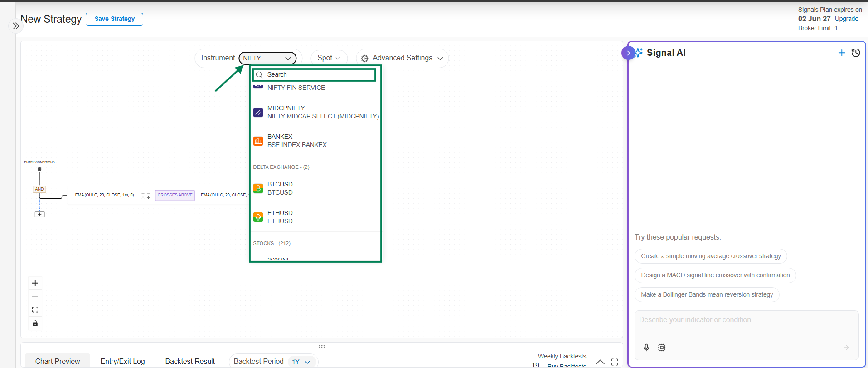
Task: Click the microphone icon in Signal AI
Action: pos(646,348)
